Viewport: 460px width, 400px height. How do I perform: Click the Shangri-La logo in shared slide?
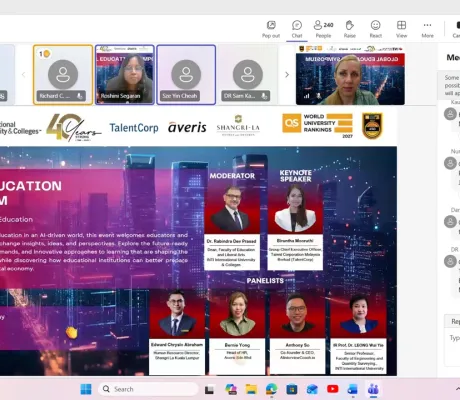tap(238, 126)
